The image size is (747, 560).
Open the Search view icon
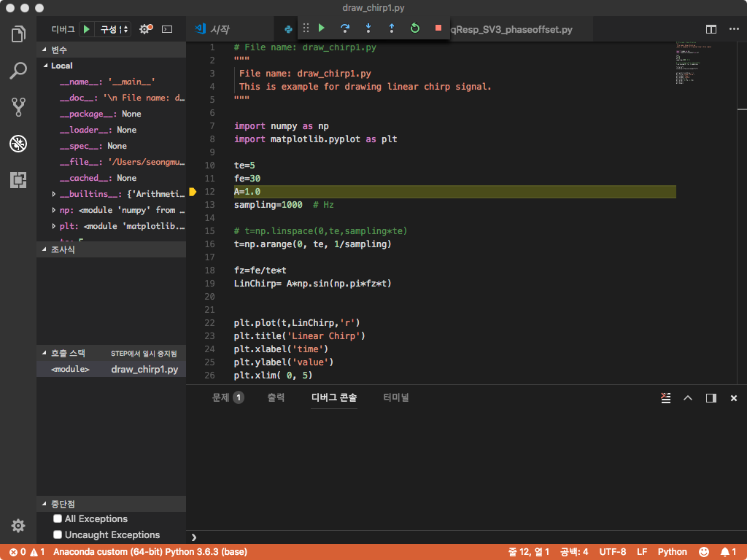point(18,71)
